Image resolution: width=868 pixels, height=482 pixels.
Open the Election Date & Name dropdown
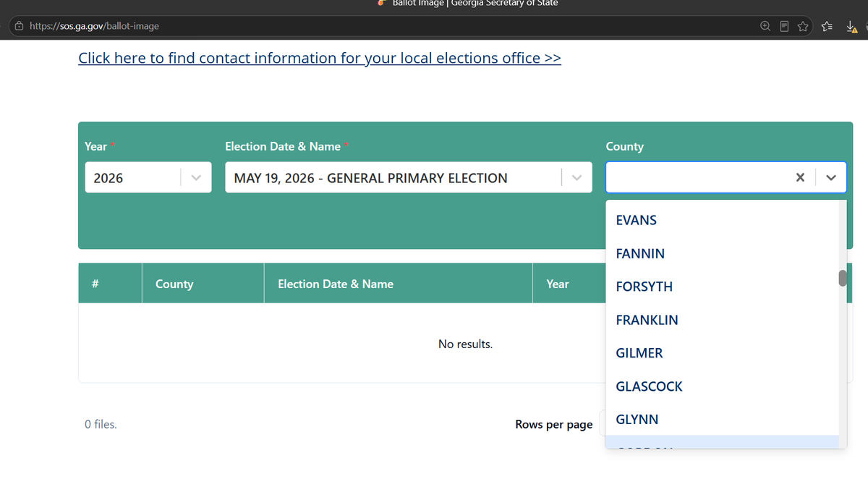point(576,177)
